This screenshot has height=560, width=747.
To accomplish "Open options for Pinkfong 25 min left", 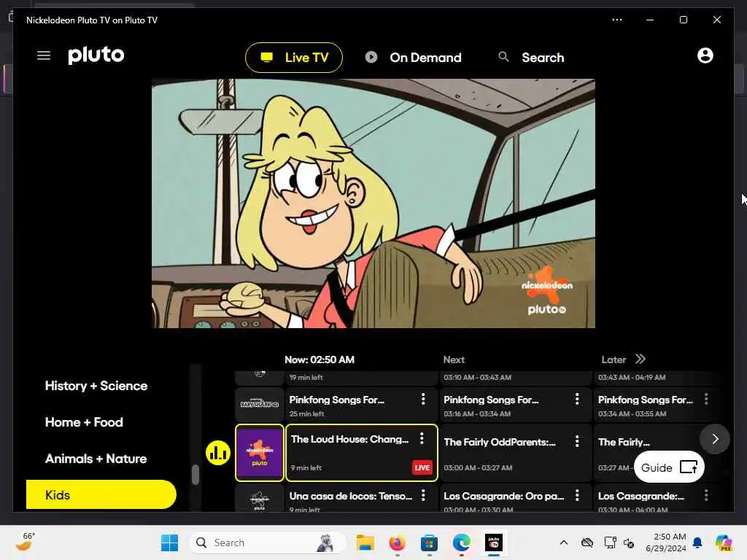I will point(423,399).
